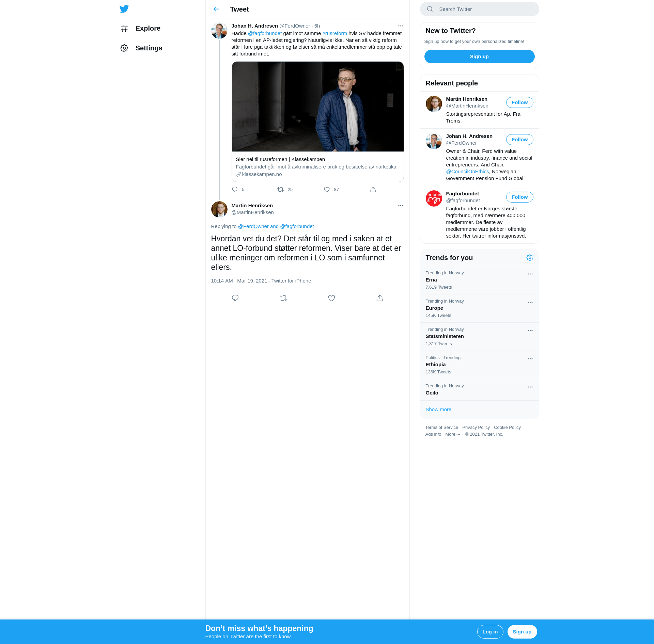
Task: Like Martin Henriksen's main tweet
Action: click(331, 298)
